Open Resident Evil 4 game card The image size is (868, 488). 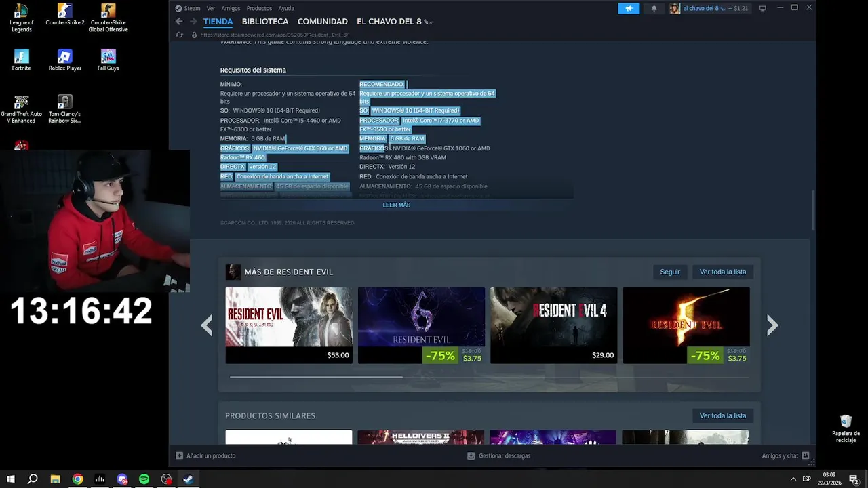[554, 325]
